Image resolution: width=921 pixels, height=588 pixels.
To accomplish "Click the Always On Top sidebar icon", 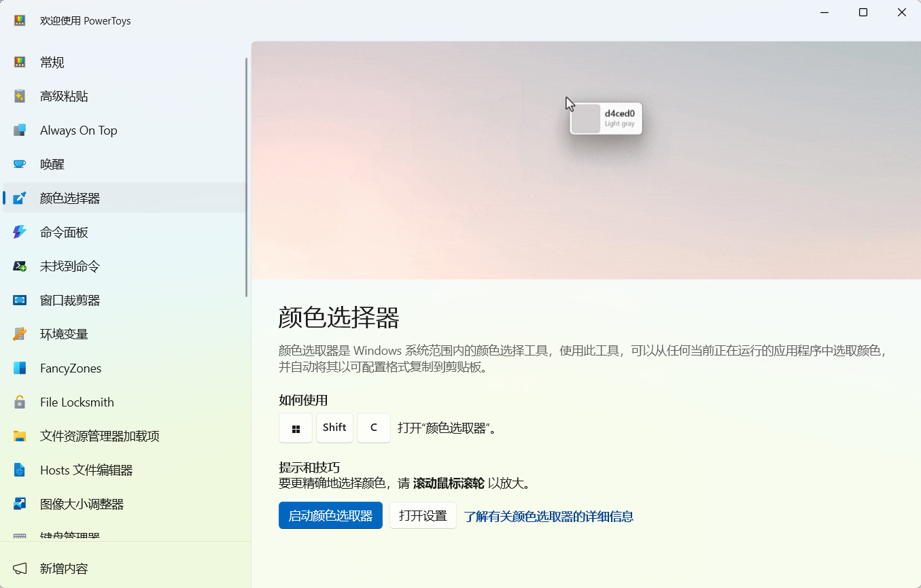I will [20, 131].
